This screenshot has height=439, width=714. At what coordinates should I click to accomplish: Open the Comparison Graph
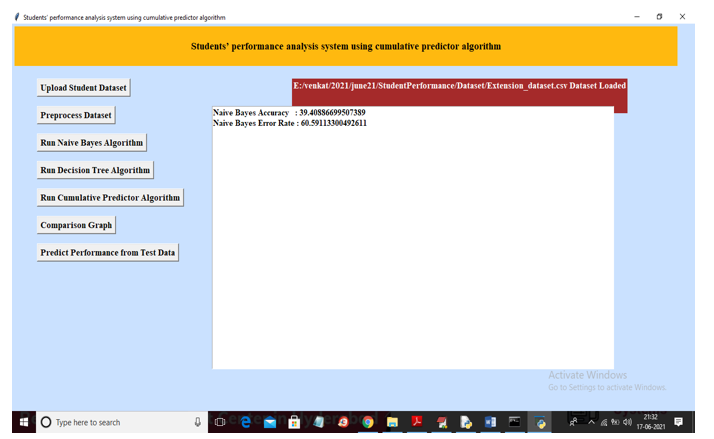point(76,225)
